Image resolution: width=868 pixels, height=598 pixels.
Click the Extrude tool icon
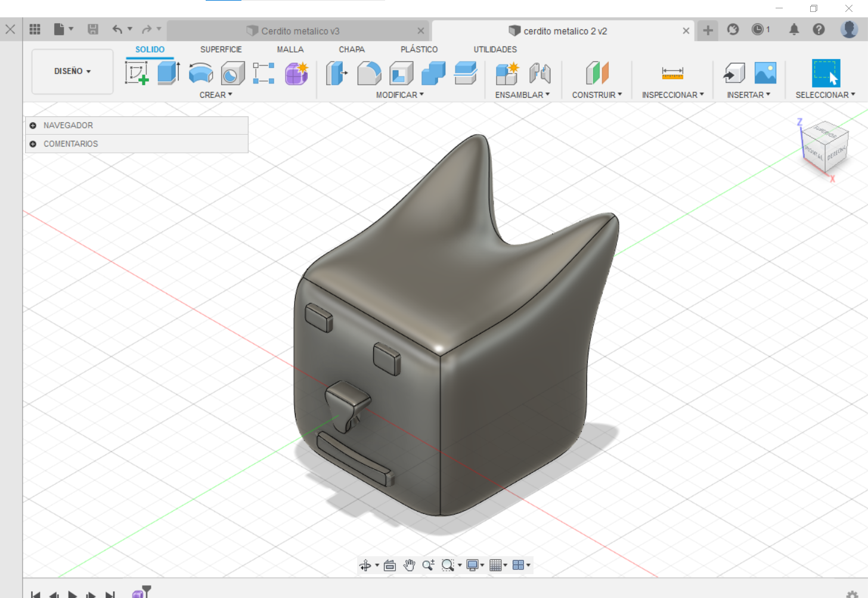[x=169, y=73]
